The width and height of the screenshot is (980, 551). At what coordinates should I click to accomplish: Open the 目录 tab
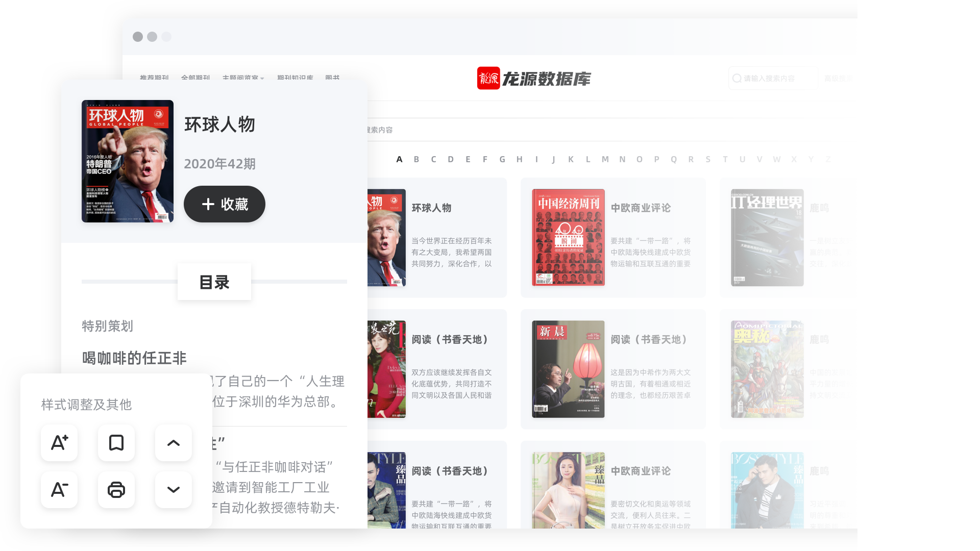click(214, 282)
